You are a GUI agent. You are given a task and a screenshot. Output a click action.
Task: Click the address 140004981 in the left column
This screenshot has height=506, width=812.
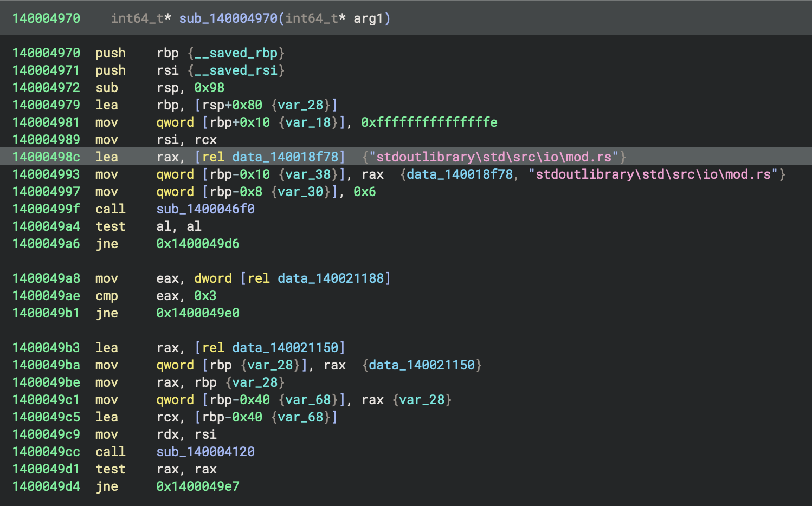click(46, 122)
